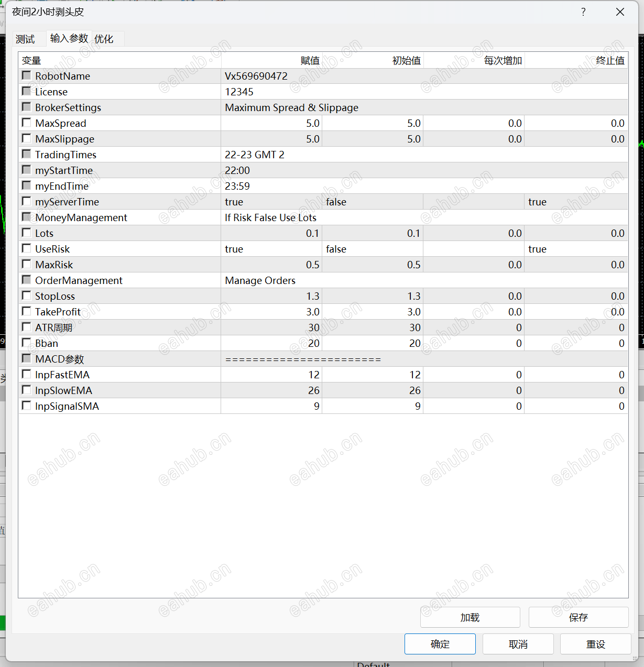Viewport: 644px width, 667px height.
Task: Click the 重设 button
Action: coord(596,644)
